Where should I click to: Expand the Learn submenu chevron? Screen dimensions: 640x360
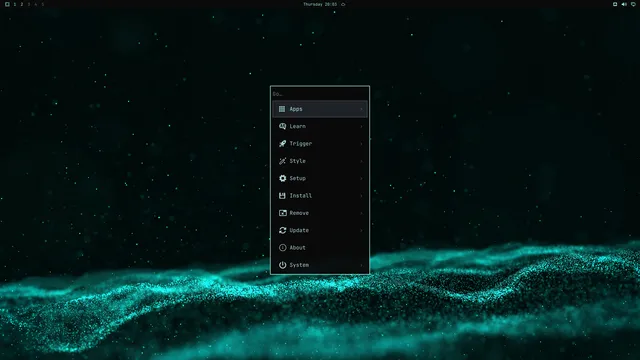tap(361, 127)
